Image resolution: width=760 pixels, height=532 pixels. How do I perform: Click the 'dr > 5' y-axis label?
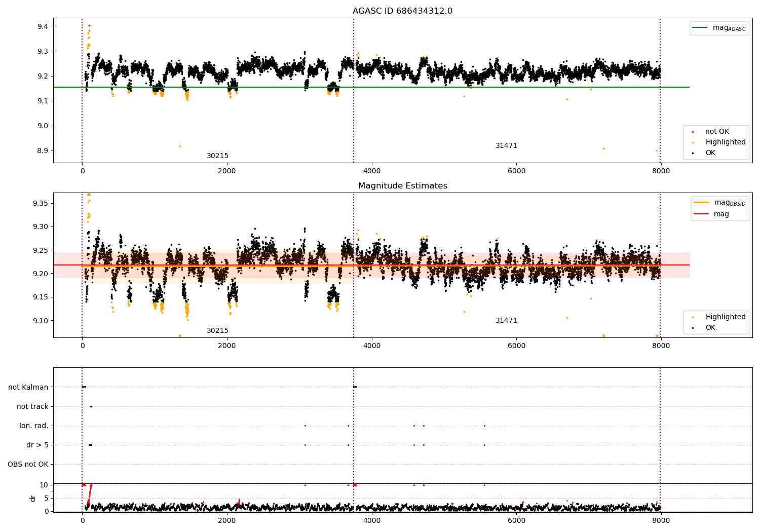tap(37, 445)
